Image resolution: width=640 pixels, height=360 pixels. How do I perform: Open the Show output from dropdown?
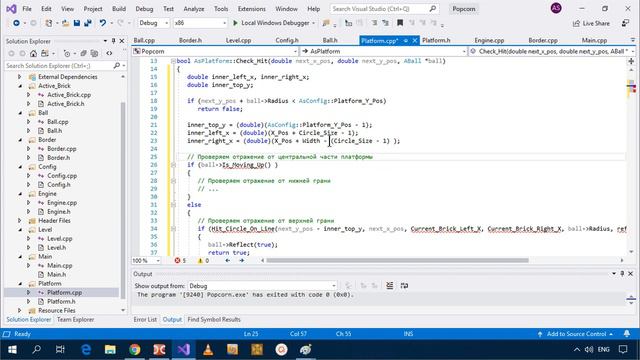[262, 286]
